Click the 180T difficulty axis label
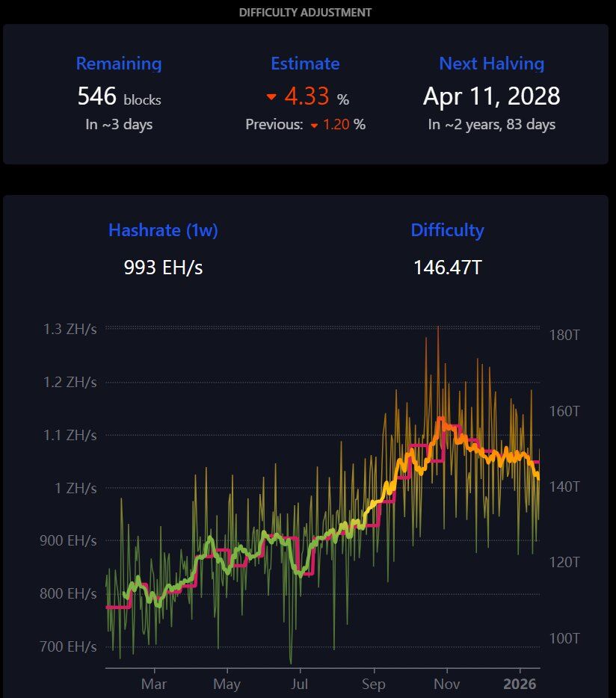Image resolution: width=616 pixels, height=698 pixels. (x=564, y=336)
